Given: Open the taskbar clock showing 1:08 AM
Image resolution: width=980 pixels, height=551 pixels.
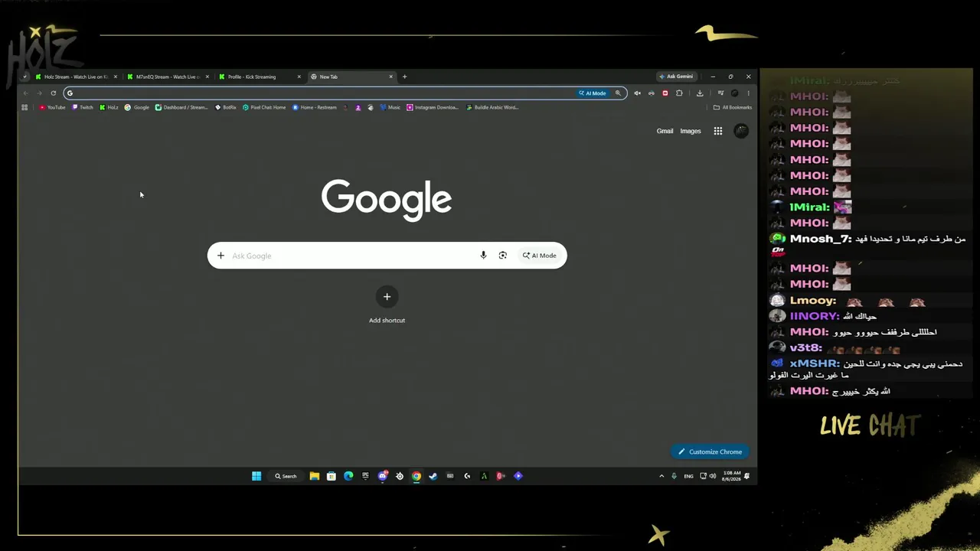Looking at the screenshot, I should 731,476.
